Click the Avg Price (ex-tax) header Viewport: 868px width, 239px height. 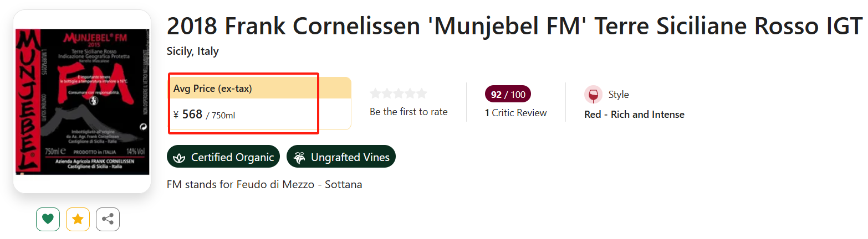click(213, 89)
